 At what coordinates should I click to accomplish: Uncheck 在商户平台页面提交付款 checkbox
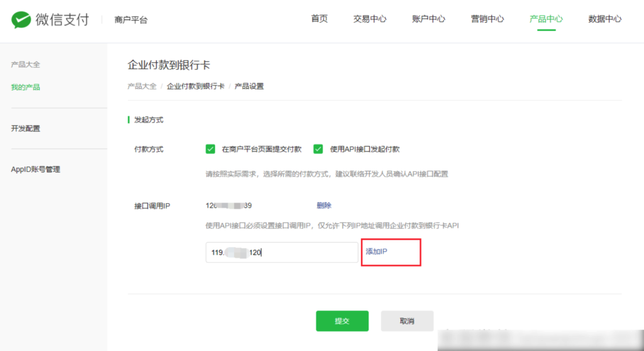[211, 149]
